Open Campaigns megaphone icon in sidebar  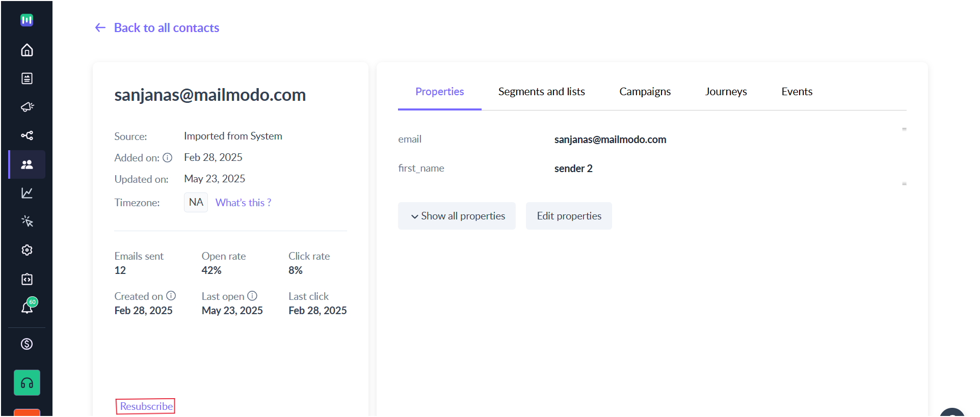(27, 107)
